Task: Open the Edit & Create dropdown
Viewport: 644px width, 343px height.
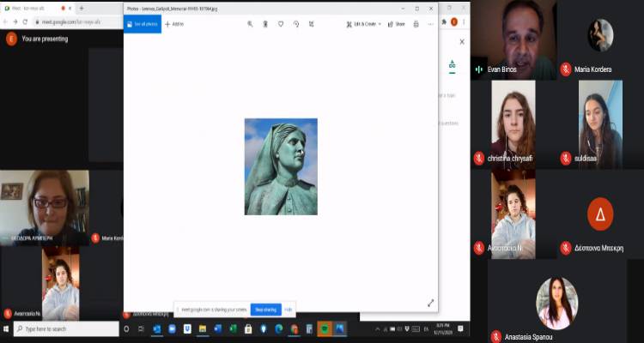Action: 364,24
